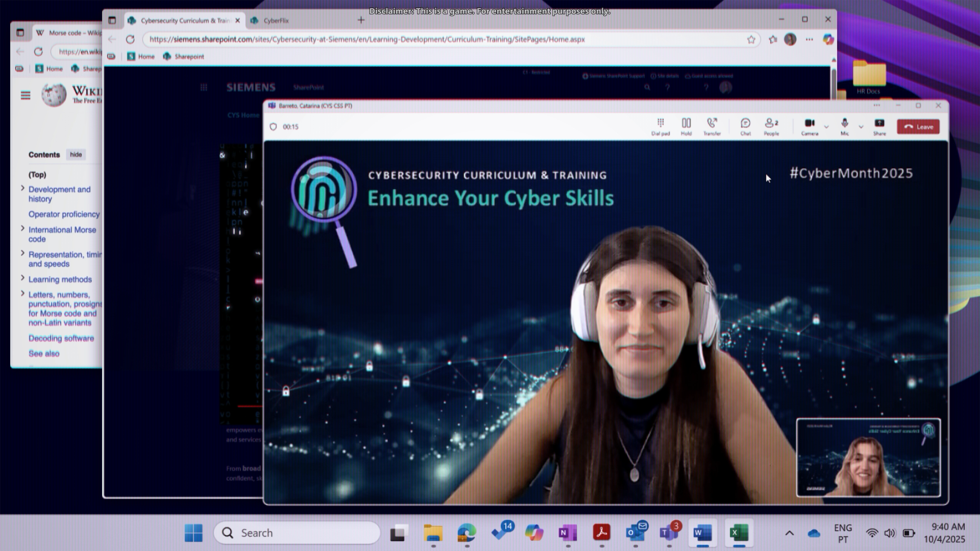This screenshot has width=980, height=551.
Task: Mute the Mic in the call
Action: [845, 127]
